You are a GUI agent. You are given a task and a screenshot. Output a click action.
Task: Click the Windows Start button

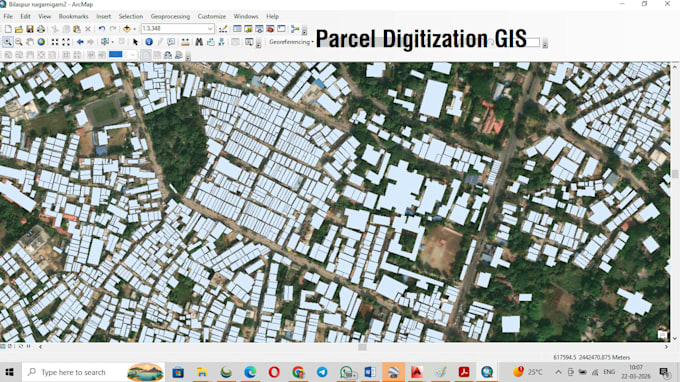[x=10, y=372]
